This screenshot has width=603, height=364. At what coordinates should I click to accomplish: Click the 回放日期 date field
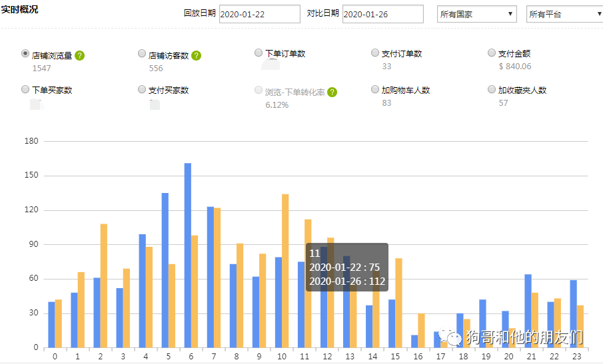[260, 14]
